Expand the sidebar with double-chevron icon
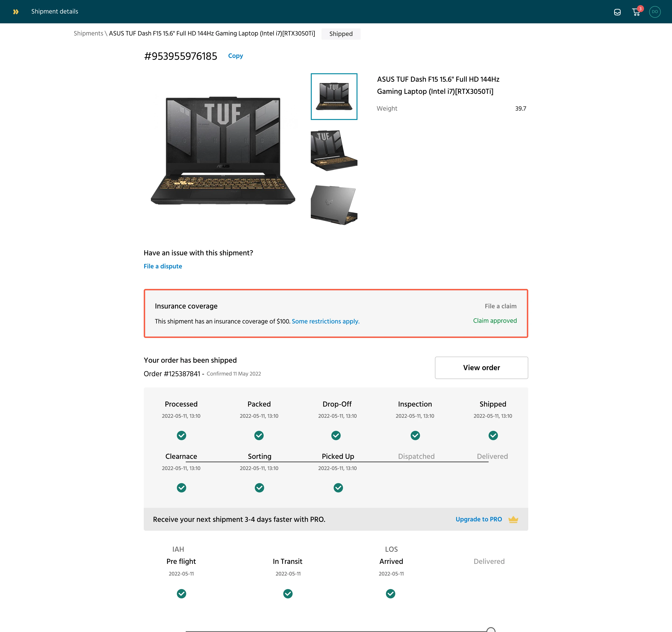672x632 pixels. point(16,12)
